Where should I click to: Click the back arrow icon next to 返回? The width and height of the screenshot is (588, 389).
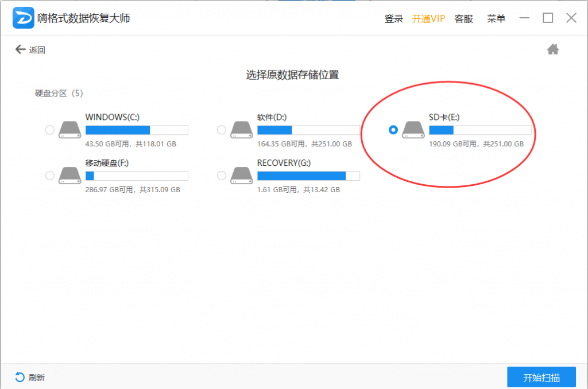click(20, 49)
